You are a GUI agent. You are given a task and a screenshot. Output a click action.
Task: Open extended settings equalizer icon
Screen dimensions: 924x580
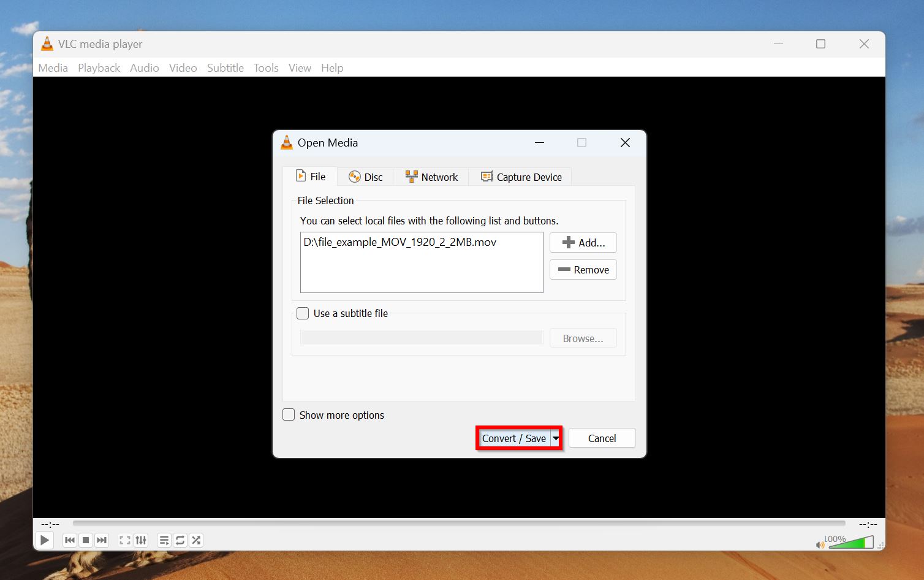[x=141, y=540]
